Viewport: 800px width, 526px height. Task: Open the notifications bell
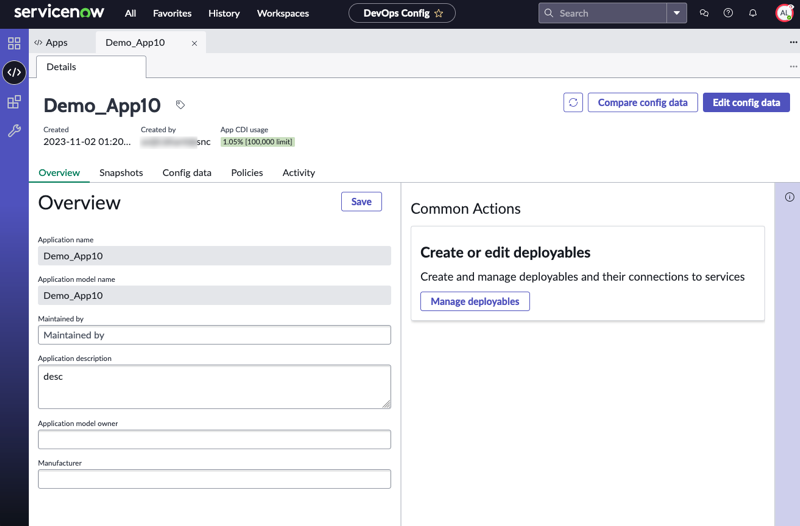(753, 13)
